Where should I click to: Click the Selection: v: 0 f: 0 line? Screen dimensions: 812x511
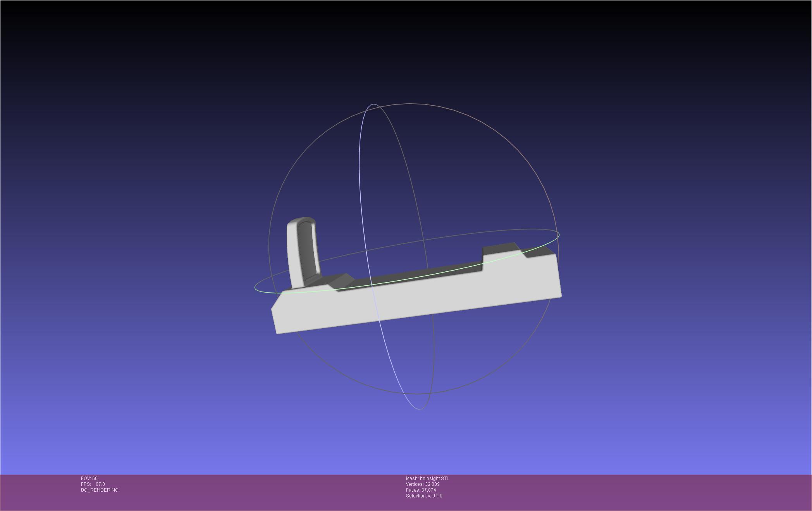(x=424, y=496)
